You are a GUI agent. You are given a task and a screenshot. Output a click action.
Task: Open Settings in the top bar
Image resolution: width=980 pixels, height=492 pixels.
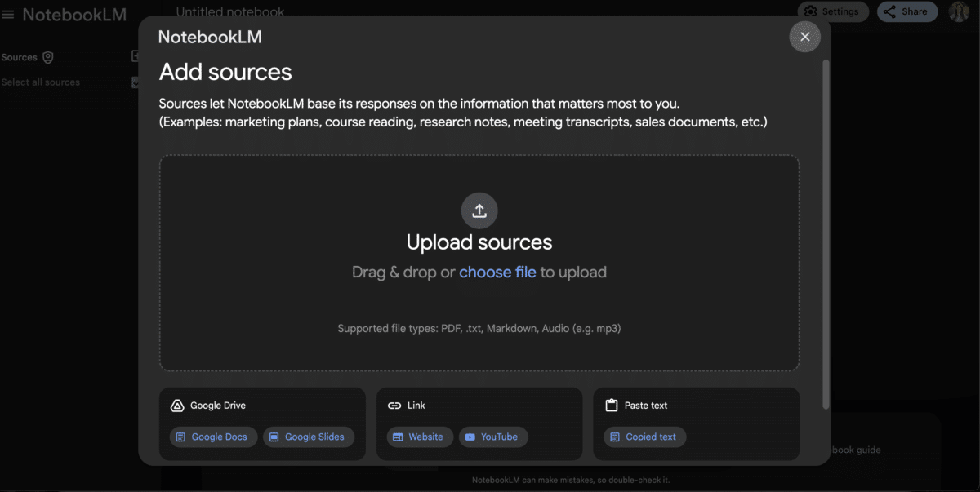pos(833,11)
